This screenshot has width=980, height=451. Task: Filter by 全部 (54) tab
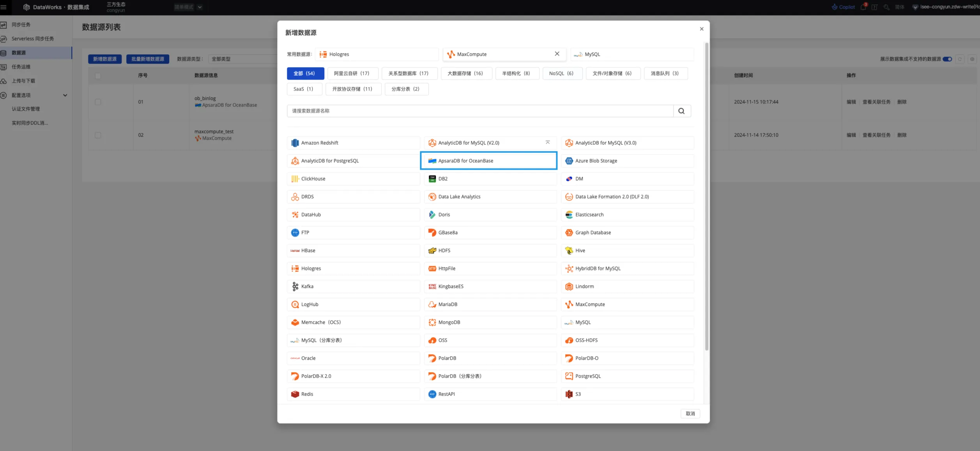305,73
